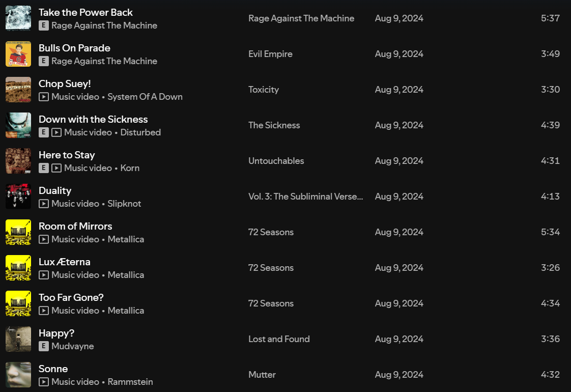Click the explicit badge under Happy?
This screenshot has height=392, width=571.
pos(44,346)
